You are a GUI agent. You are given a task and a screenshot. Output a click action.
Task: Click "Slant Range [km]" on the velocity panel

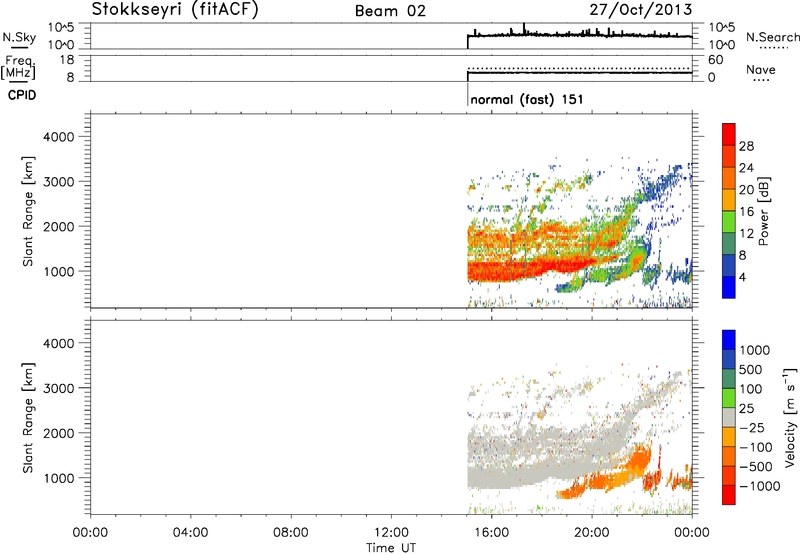pos(28,418)
